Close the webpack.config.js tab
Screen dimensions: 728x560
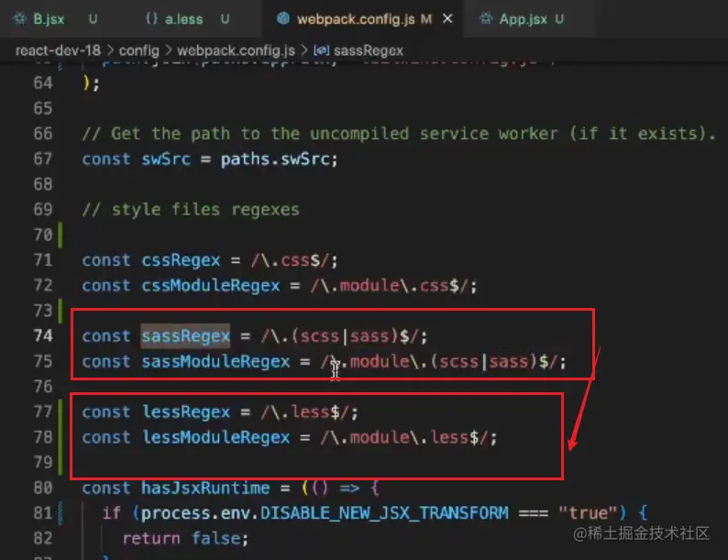click(x=447, y=18)
